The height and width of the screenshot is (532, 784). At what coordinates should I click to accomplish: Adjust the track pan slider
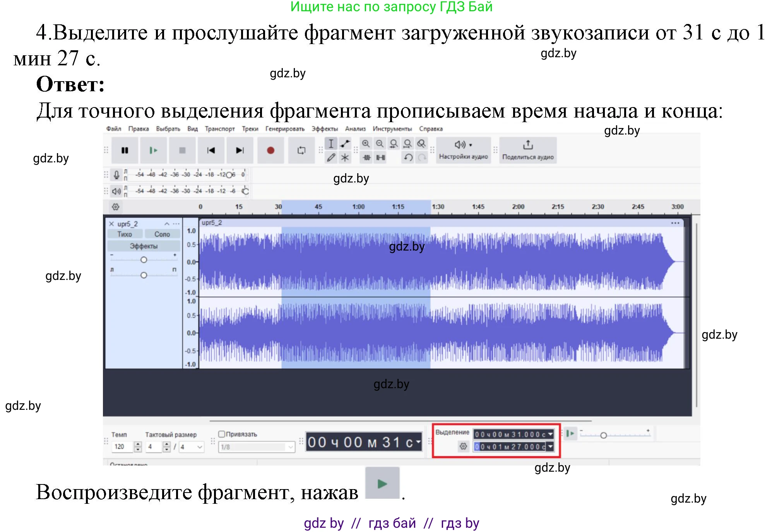pos(144,275)
